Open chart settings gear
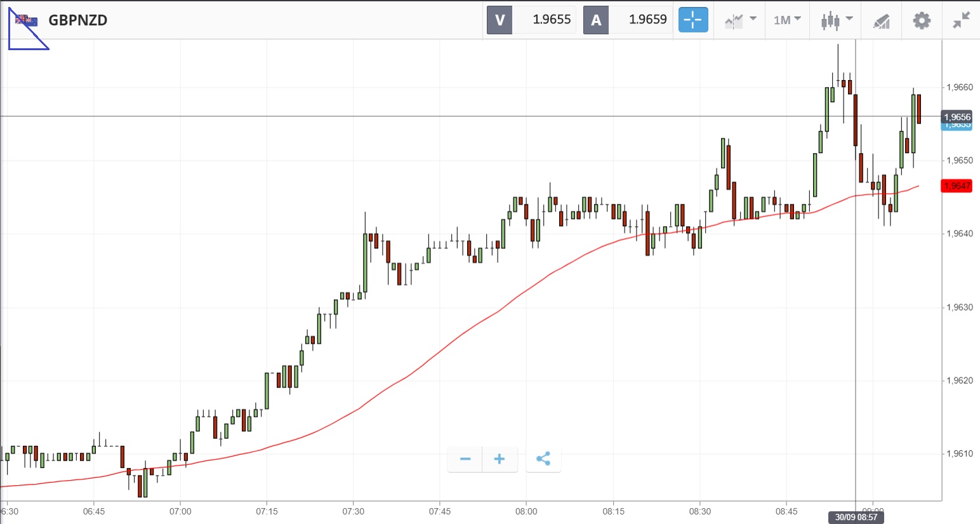980x524 pixels. (922, 20)
